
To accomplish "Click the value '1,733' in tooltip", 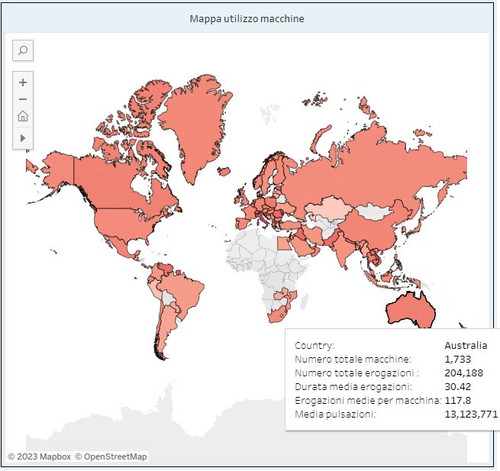I will [458, 359].
